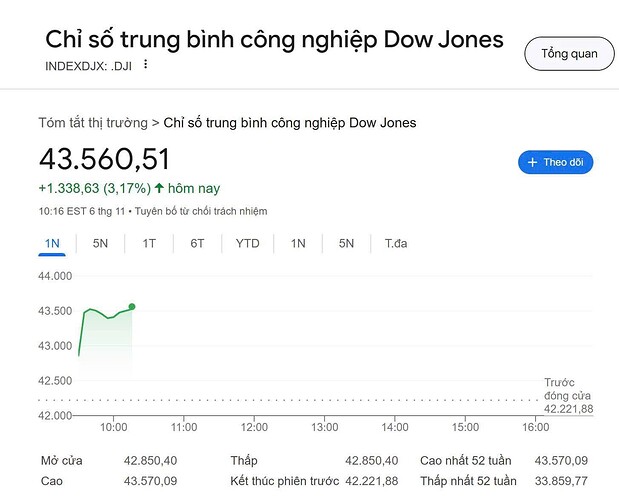This screenshot has width=619, height=500.
Task: Select the underlined 1N tab at far left
Action: pos(53,243)
